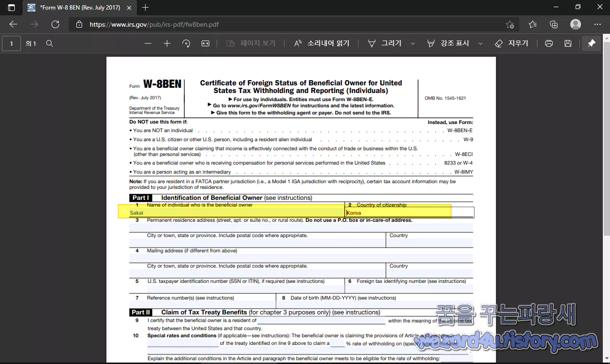Zoom out the PDF
This screenshot has width=610, height=364.
pyautogui.click(x=148, y=43)
